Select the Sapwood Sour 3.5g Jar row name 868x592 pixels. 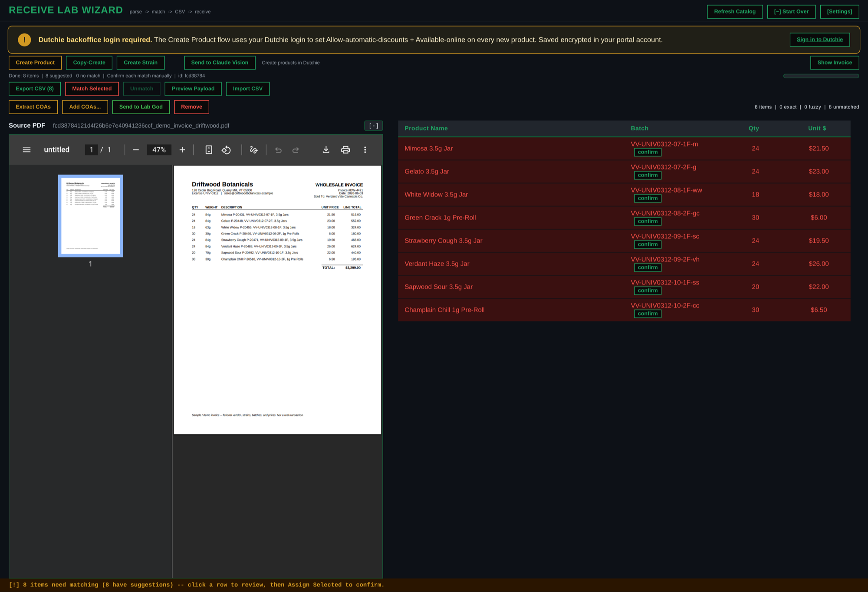click(438, 287)
